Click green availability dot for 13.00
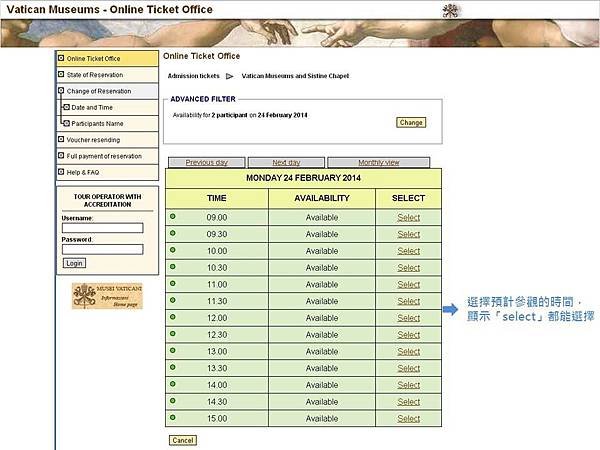600x450 pixels. (173, 351)
